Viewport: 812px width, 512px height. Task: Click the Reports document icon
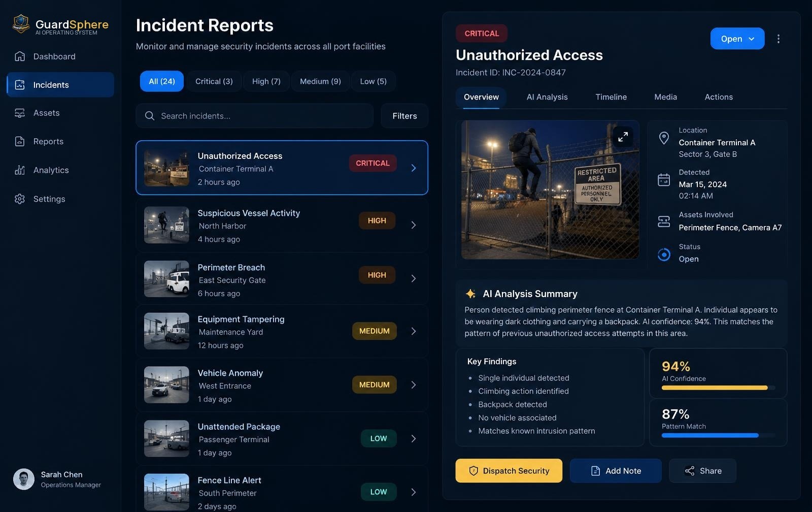coord(20,141)
